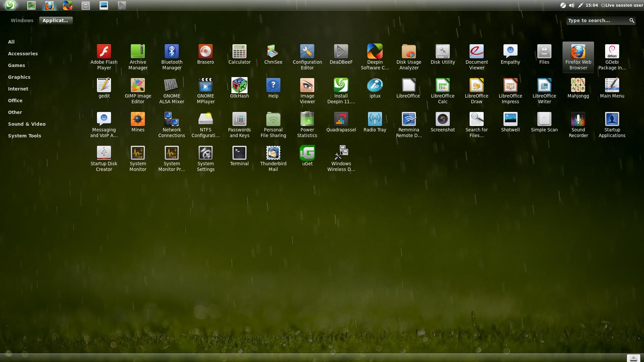Screen dimensions: 644x362
Task: Open the Live session user menu
Action: pyautogui.click(x=622, y=5)
